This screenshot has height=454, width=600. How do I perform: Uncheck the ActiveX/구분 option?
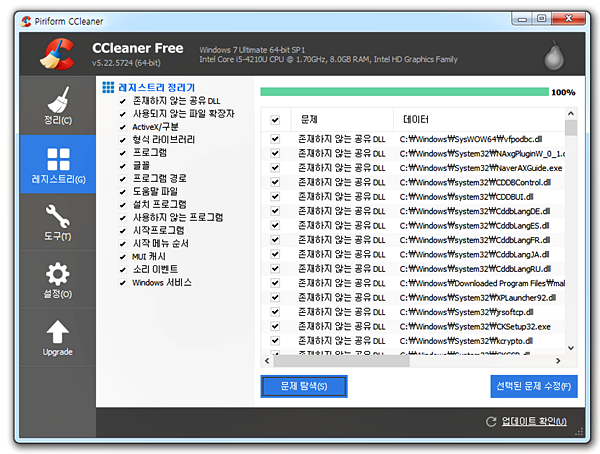(x=122, y=127)
